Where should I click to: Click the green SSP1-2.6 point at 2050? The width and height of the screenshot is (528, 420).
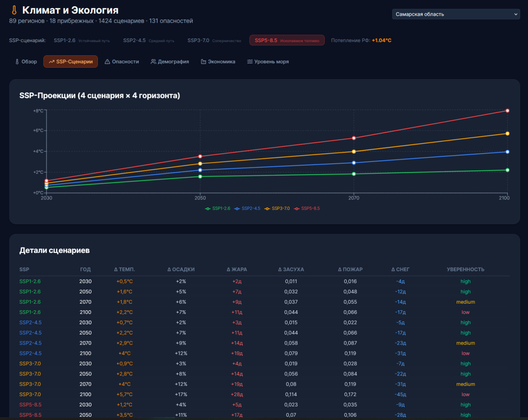200,177
